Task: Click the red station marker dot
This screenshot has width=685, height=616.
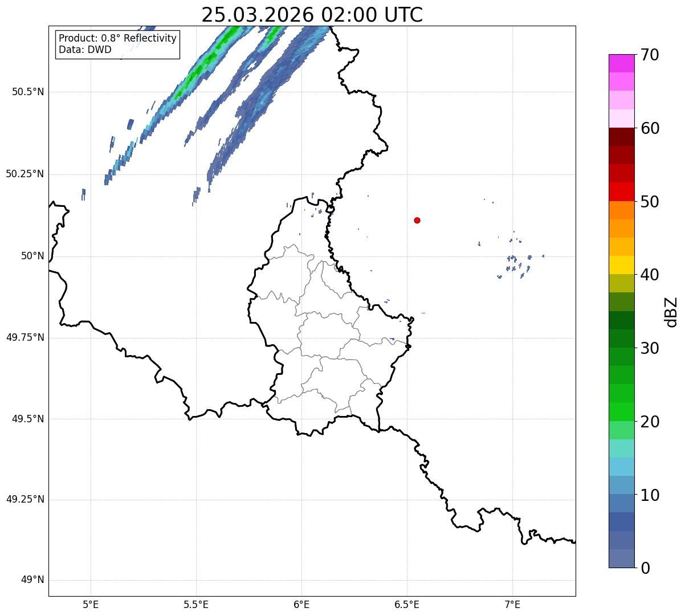Action: (x=417, y=220)
